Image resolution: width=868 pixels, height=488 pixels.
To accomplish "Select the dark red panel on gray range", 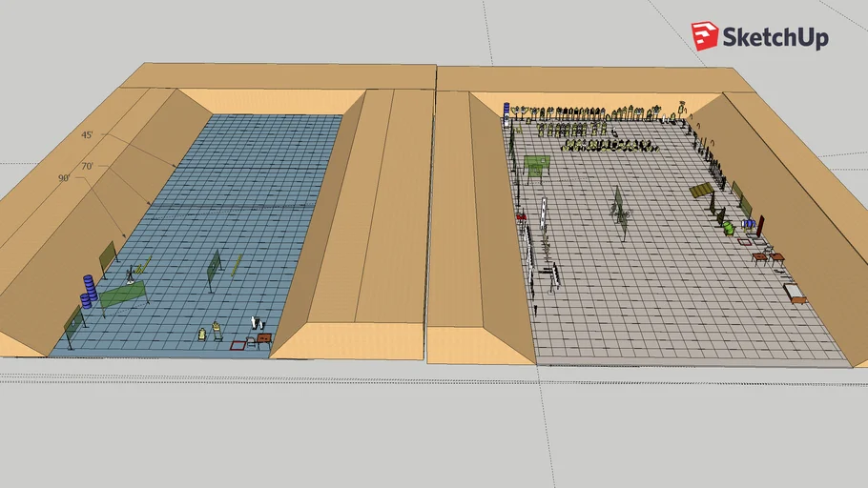I will point(760,226).
